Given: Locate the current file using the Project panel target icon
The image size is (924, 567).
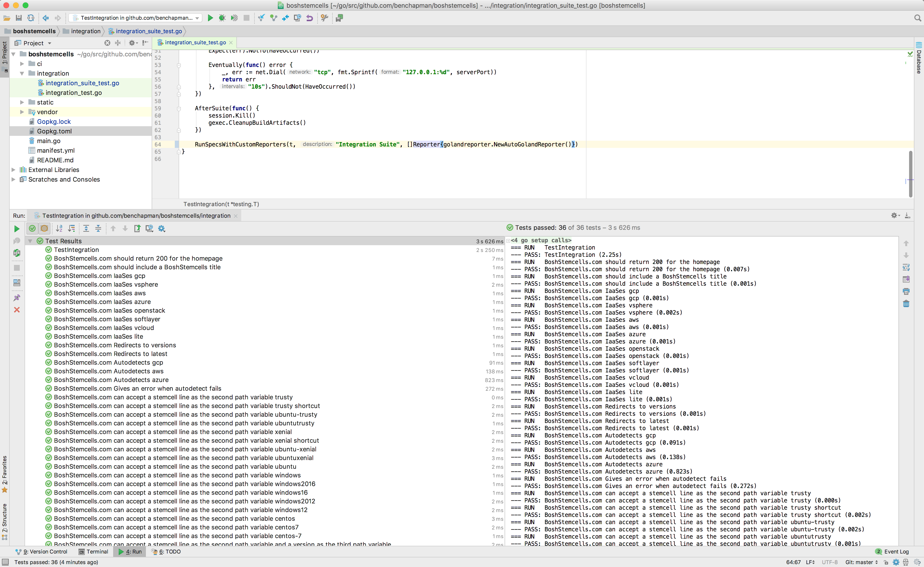Looking at the screenshot, I should point(107,43).
